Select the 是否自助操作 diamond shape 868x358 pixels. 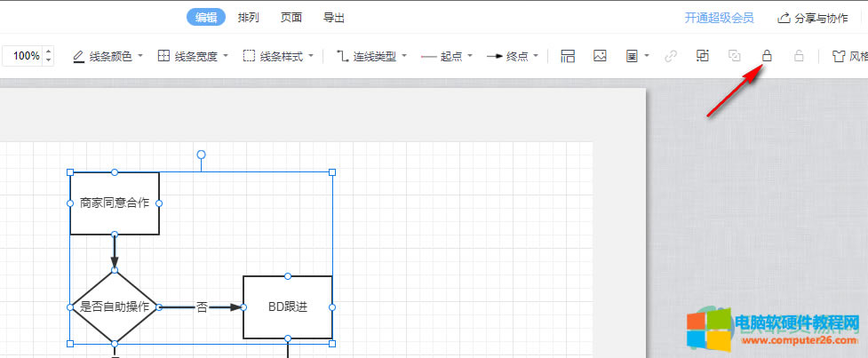pyautogui.click(x=115, y=307)
